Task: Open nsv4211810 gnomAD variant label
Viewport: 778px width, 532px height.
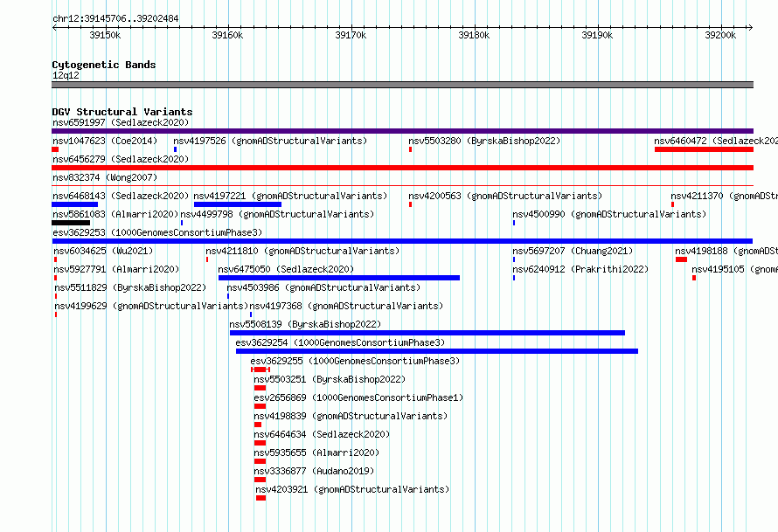Action: [302, 251]
